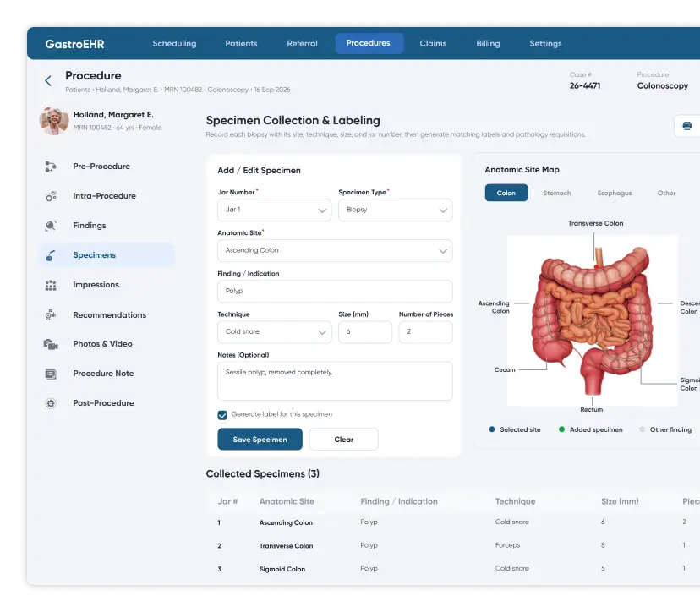Select the Sigmoid Colon specimen row
This screenshot has width=700, height=612.
pos(452,569)
